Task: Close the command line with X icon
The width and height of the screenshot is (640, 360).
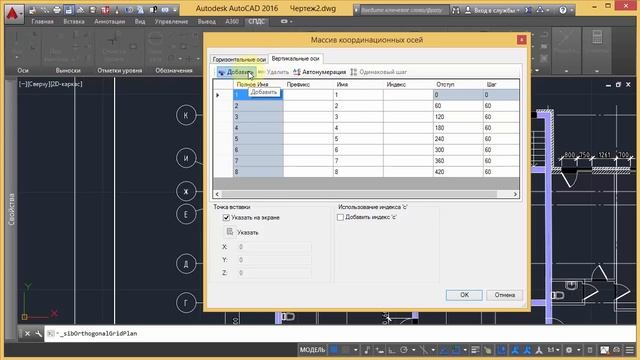Action: (x=27, y=333)
